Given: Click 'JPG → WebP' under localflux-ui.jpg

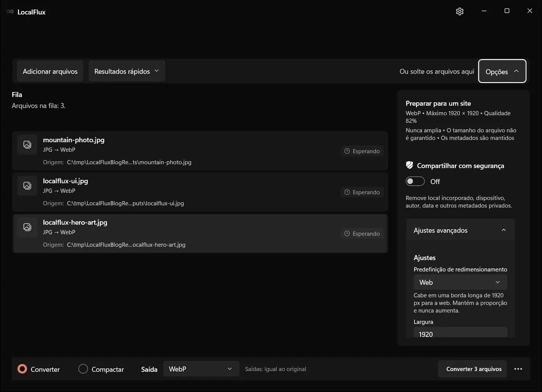Looking at the screenshot, I should coord(59,191).
